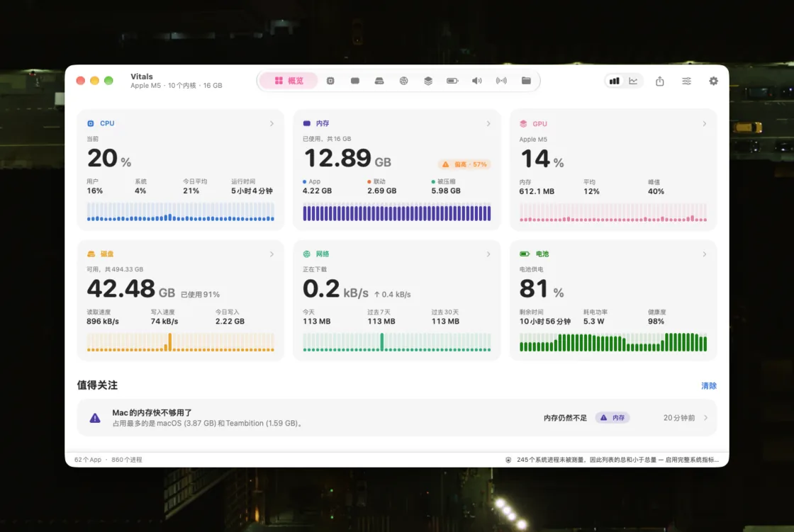The image size is (794, 532).
Task: Open the CPU tab chip icon in toolbar
Action: coord(330,81)
